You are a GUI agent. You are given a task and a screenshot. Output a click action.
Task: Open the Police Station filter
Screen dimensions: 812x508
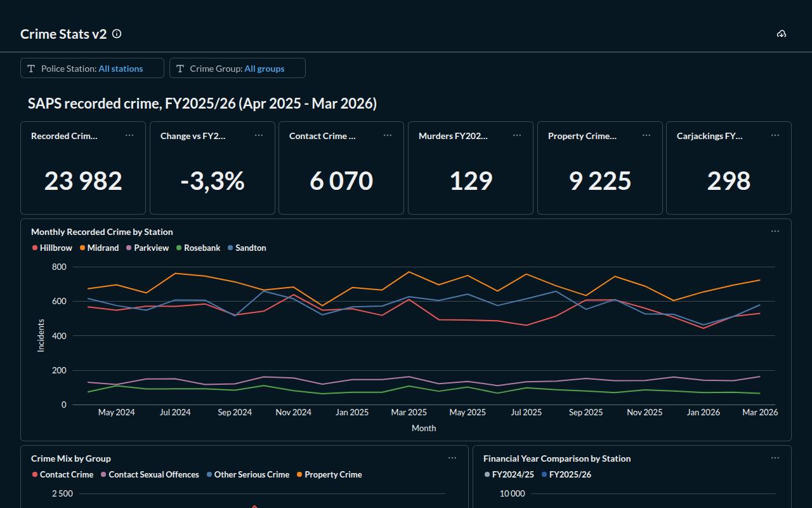[x=92, y=68]
